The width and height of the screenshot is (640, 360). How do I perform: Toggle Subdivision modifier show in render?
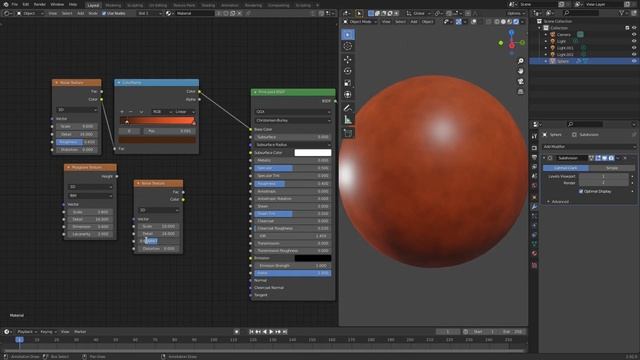click(x=611, y=158)
